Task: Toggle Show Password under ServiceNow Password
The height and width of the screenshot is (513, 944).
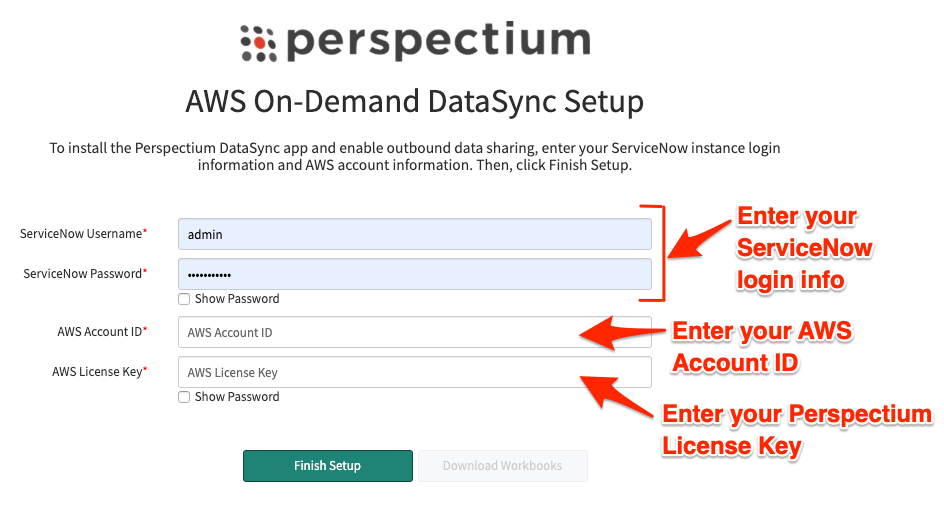Action: pos(184,299)
